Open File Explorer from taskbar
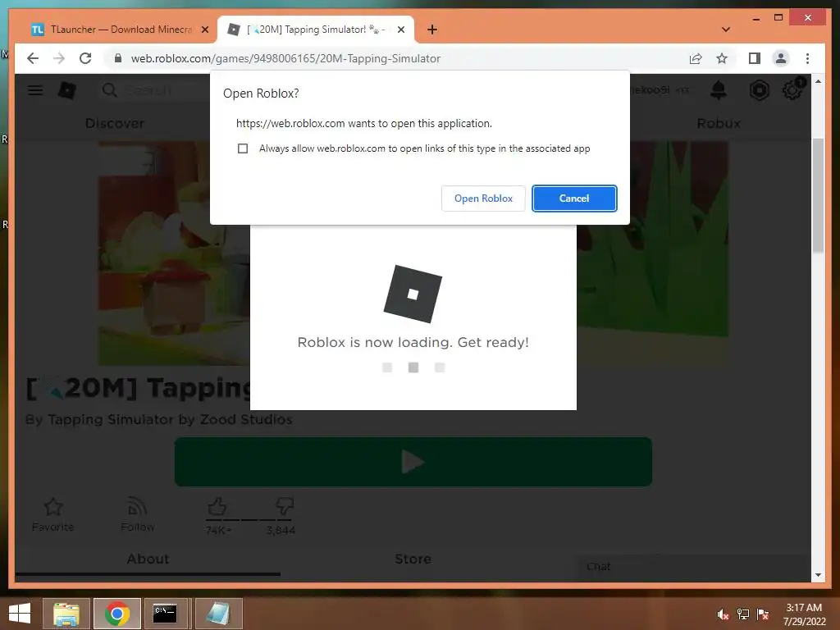This screenshot has width=840, height=630. (x=66, y=614)
